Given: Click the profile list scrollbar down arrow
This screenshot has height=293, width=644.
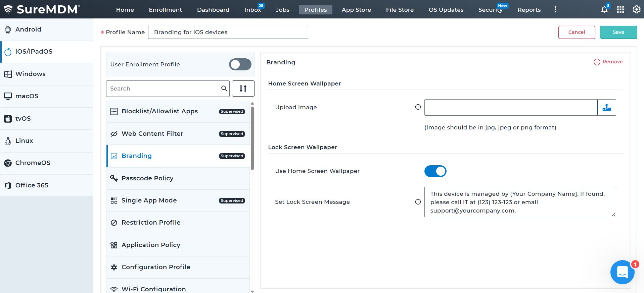Looking at the screenshot, I should (x=252, y=291).
